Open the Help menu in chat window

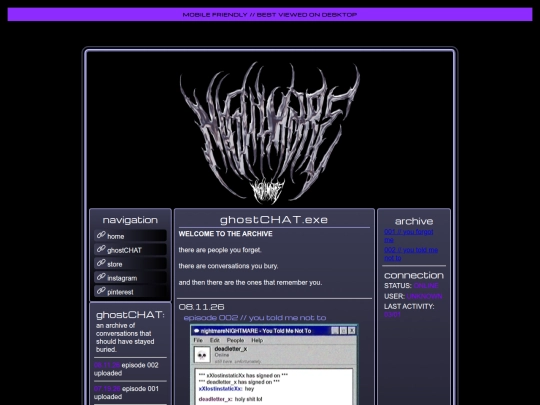click(x=257, y=340)
